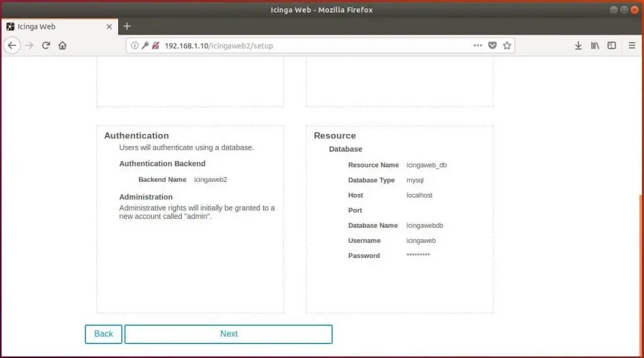
Task: Minimize the Firefox window
Action: [x=614, y=10]
